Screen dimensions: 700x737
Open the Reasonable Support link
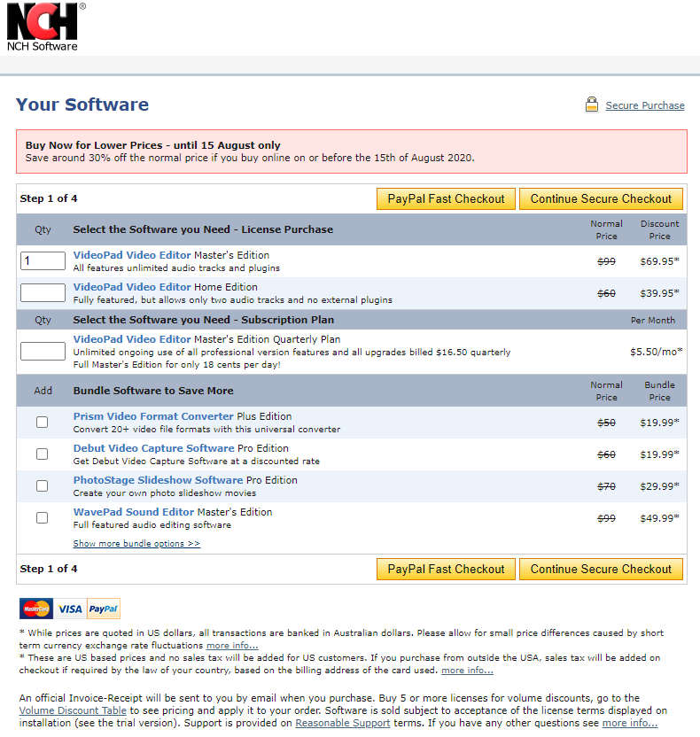pos(343,723)
